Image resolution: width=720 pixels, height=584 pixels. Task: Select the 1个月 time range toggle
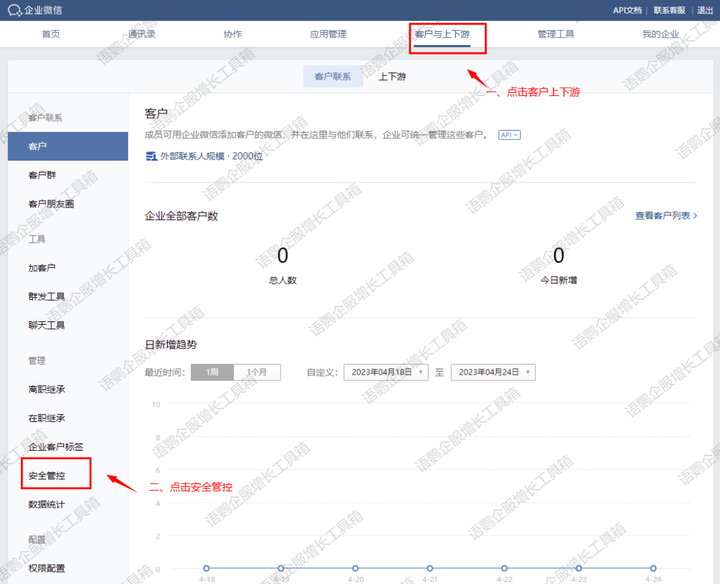[257, 372]
